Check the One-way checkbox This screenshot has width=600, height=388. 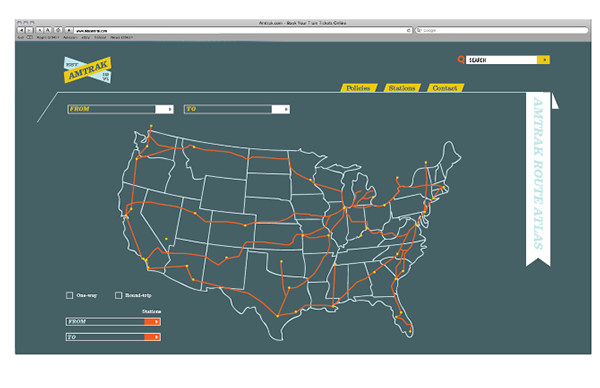(70, 295)
